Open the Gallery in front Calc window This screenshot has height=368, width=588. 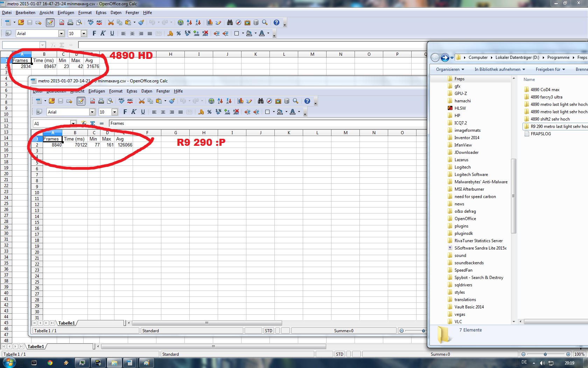coord(278,101)
